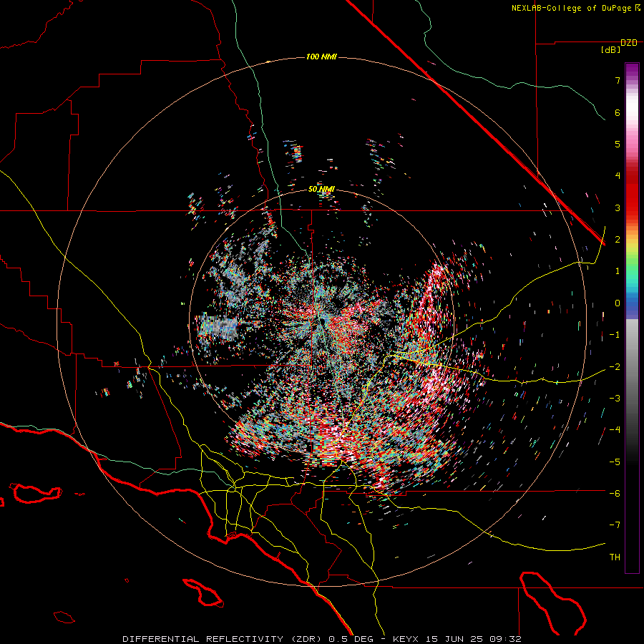The image size is (644, 644).
Task: Click the -3 value on color scale
Action: tap(615, 399)
